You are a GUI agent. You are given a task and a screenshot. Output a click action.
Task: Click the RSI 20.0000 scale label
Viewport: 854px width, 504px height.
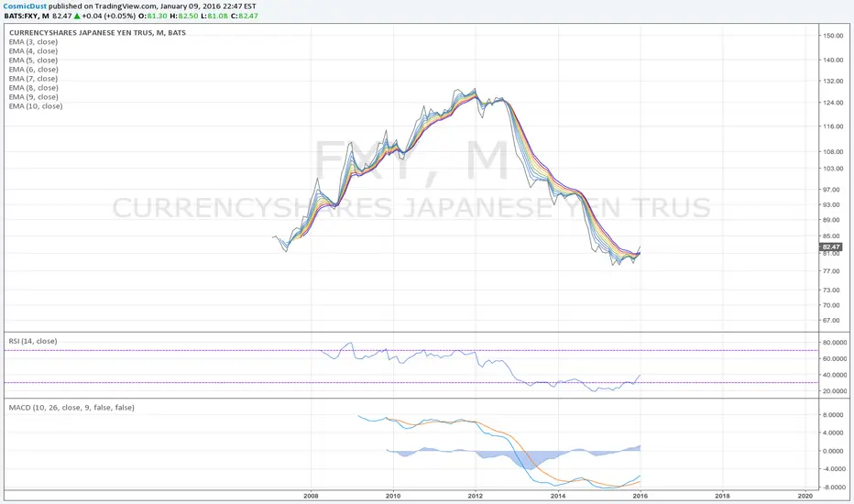[x=835, y=391]
